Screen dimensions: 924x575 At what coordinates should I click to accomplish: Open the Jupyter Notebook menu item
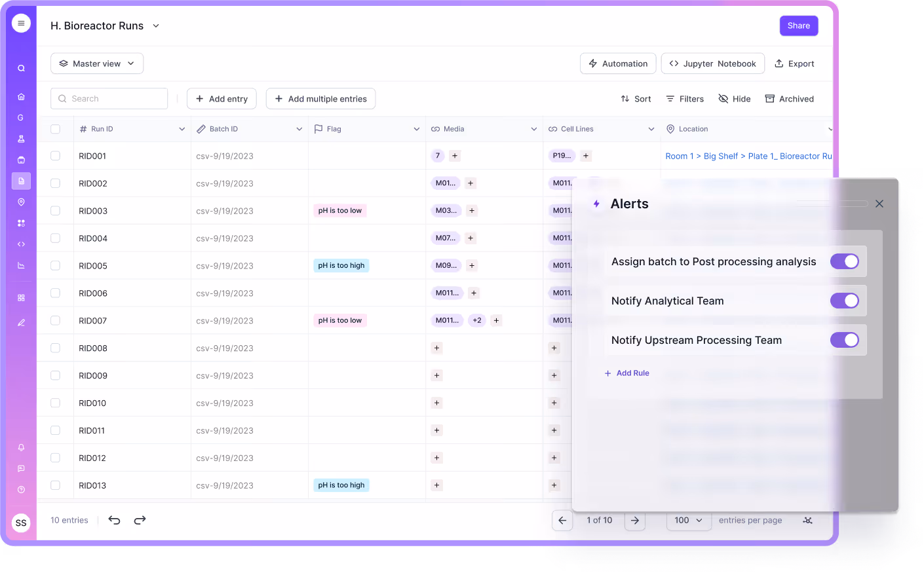tap(712, 63)
